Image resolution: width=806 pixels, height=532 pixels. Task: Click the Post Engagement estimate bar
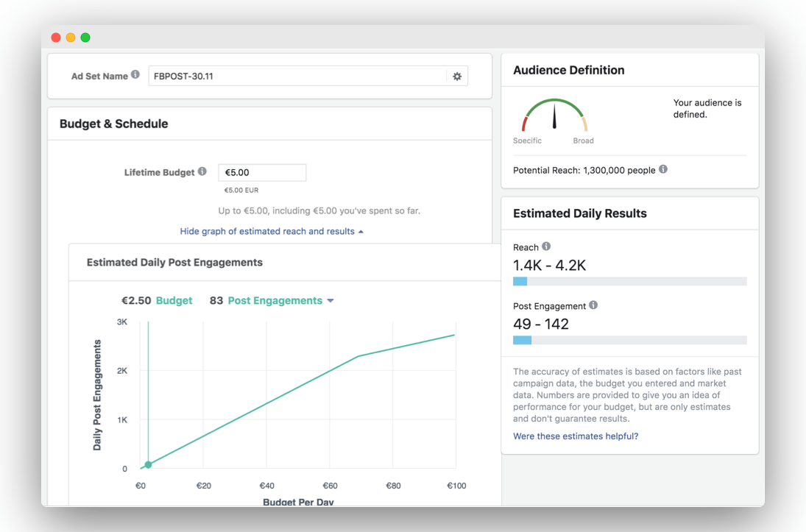tap(629, 340)
